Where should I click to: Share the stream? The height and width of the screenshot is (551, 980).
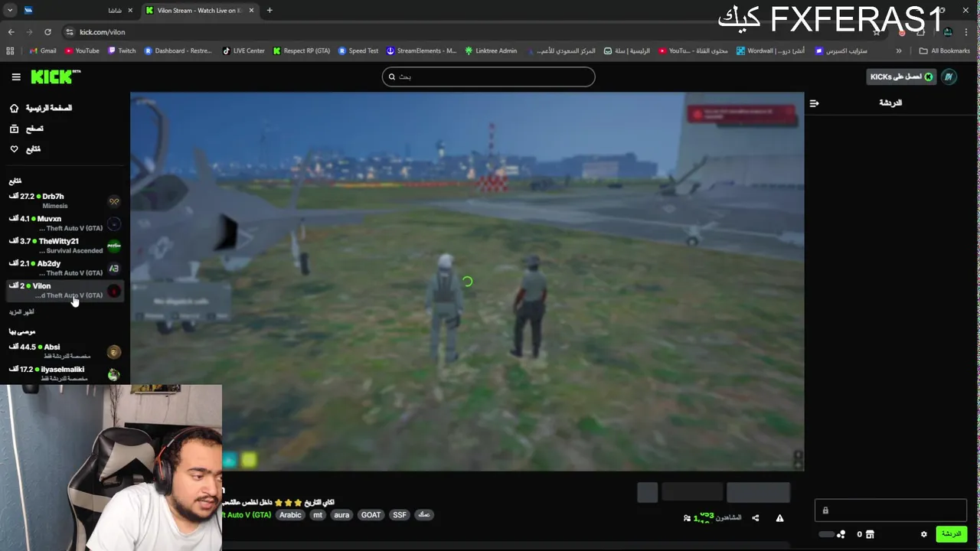click(x=755, y=518)
